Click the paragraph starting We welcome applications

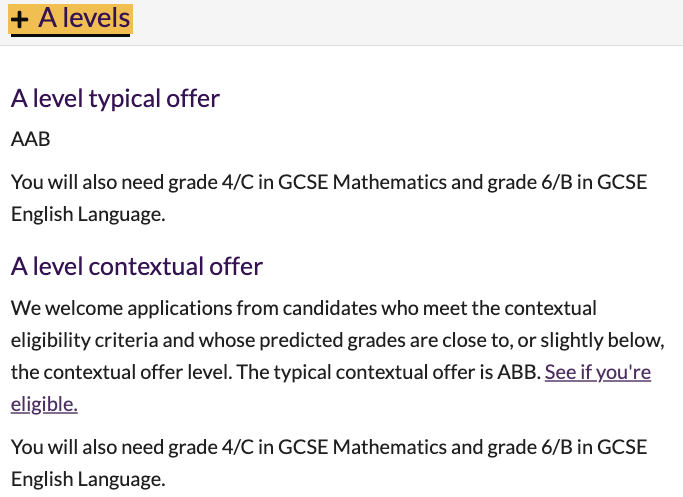[x=338, y=356]
